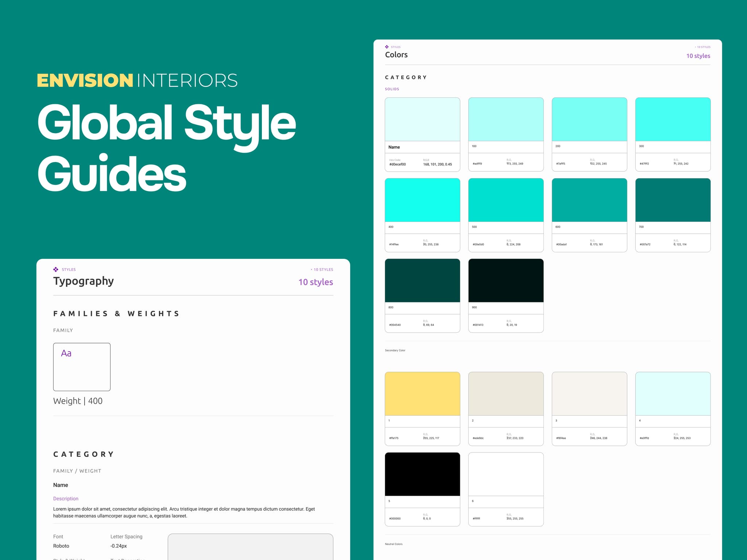This screenshot has height=560, width=747.
Task: Click the 'Neutral Colors' section label
Action: 394,544
